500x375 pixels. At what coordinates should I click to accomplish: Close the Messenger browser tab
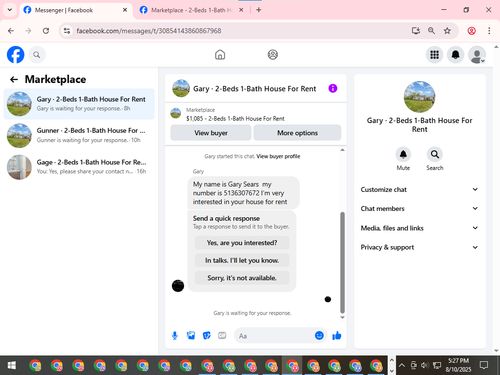(x=125, y=10)
